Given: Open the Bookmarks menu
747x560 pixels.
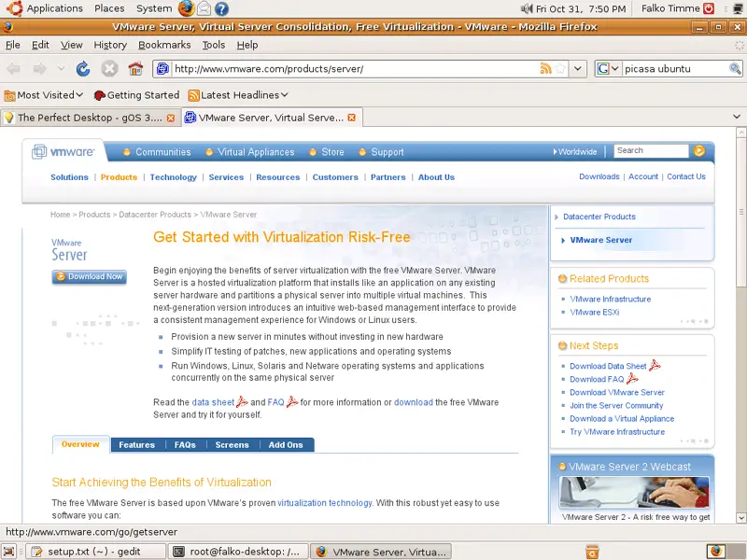Looking at the screenshot, I should pyautogui.click(x=164, y=45).
